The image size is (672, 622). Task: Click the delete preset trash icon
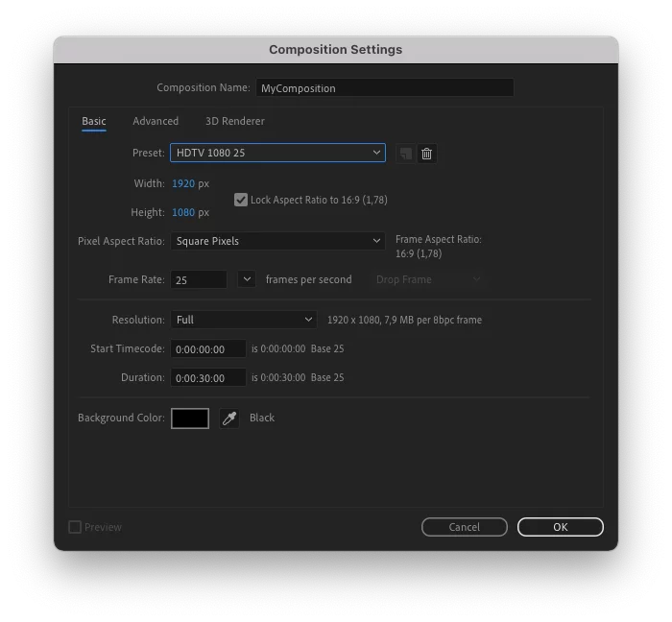(426, 154)
